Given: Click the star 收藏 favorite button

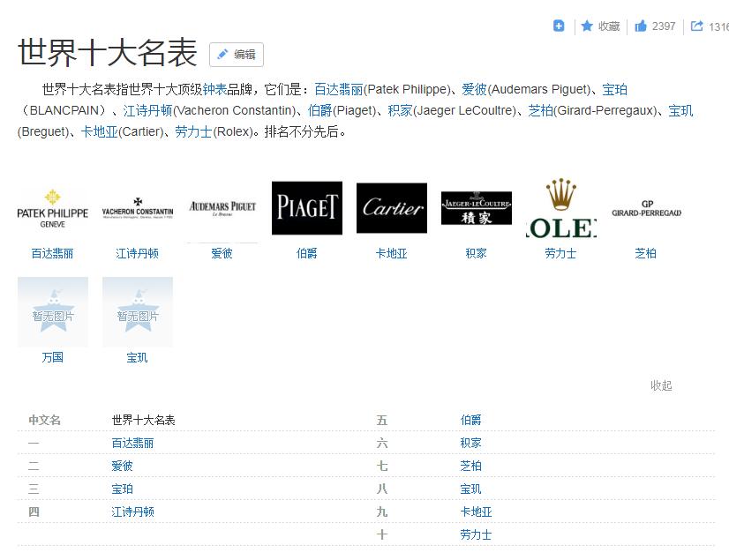Looking at the screenshot, I should tap(600, 26).
